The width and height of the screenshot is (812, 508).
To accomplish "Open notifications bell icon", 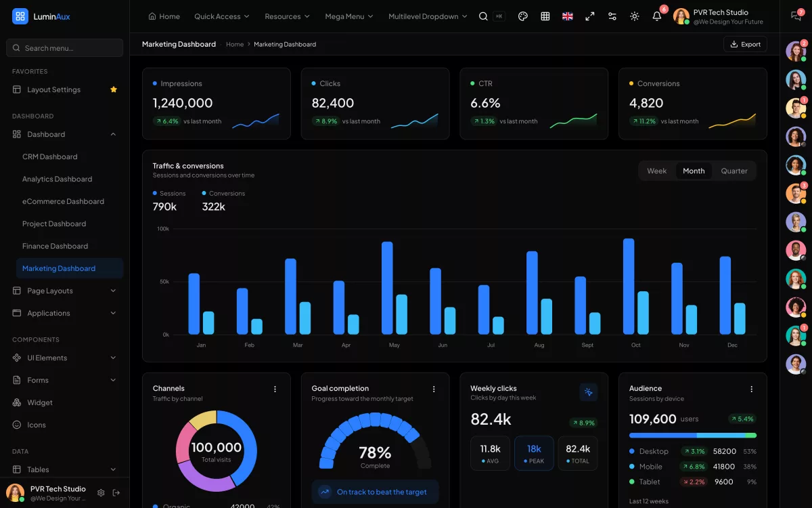I will pyautogui.click(x=656, y=16).
